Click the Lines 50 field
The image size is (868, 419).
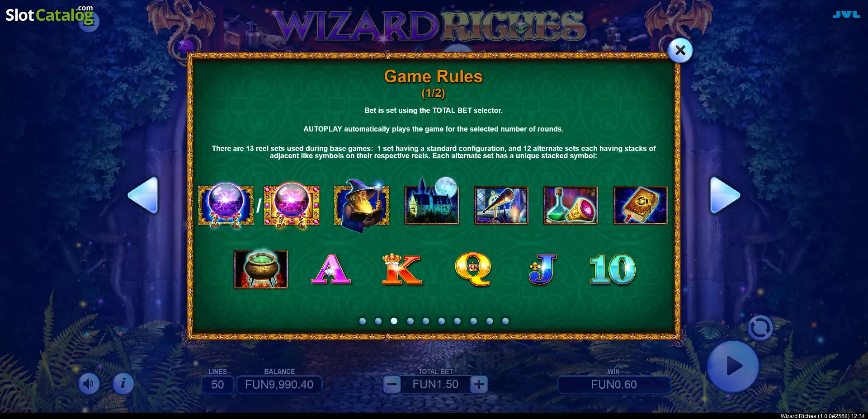click(x=217, y=385)
